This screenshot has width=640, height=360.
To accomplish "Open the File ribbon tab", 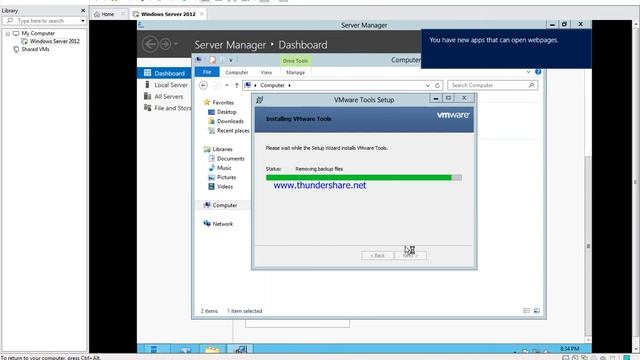I will (x=207, y=72).
